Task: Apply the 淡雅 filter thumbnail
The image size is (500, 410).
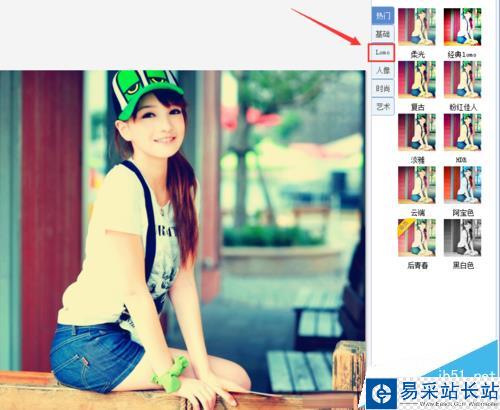Action: point(417,132)
